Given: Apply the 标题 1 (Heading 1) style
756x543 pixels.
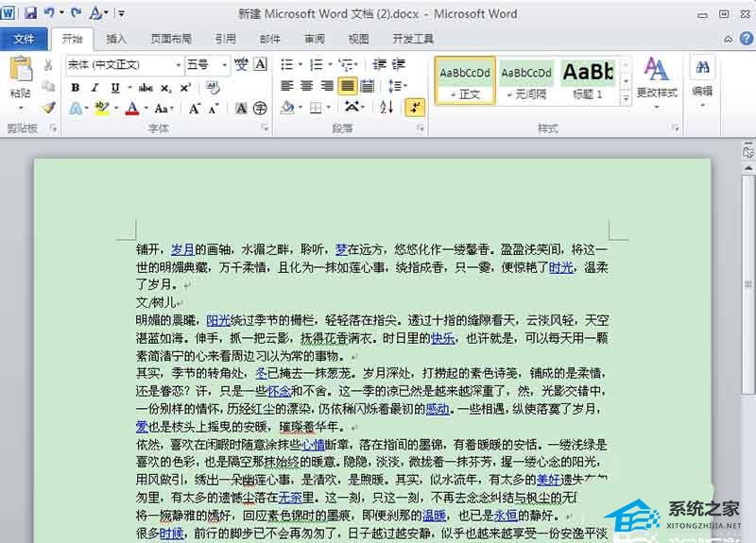Looking at the screenshot, I should pyautogui.click(x=587, y=81).
